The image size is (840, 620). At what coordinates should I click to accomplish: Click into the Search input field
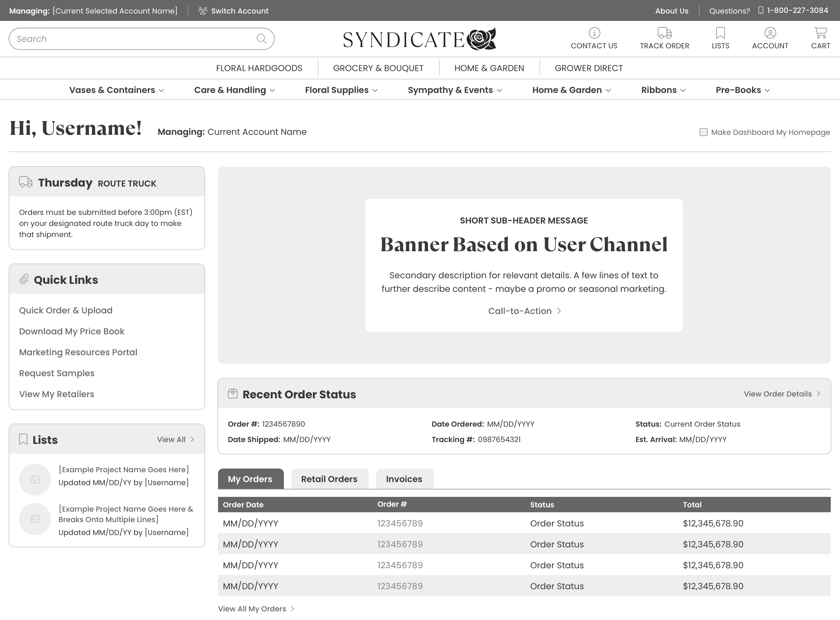(142, 39)
